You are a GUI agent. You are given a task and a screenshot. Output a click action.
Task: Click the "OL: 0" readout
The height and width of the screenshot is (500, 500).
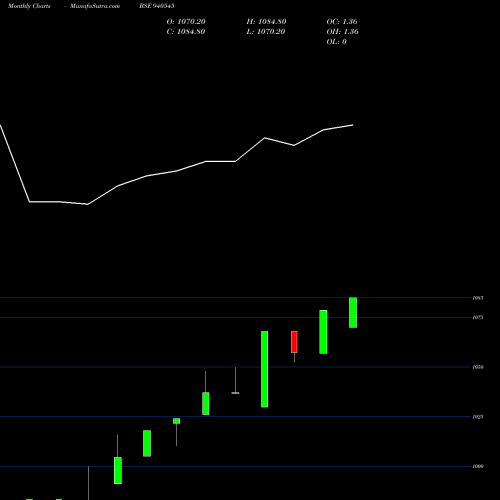tap(337, 42)
